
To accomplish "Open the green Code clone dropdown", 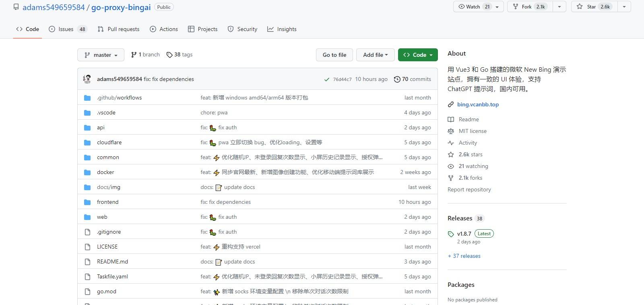I will (x=418, y=55).
